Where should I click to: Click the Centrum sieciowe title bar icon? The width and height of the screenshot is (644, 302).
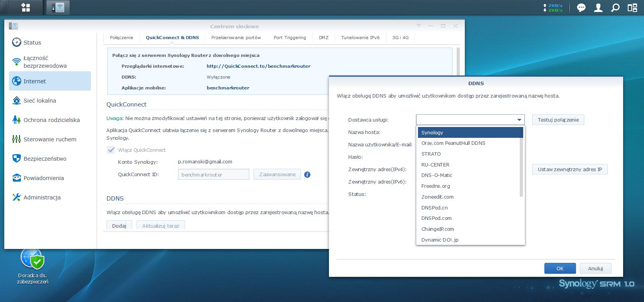[14, 26]
